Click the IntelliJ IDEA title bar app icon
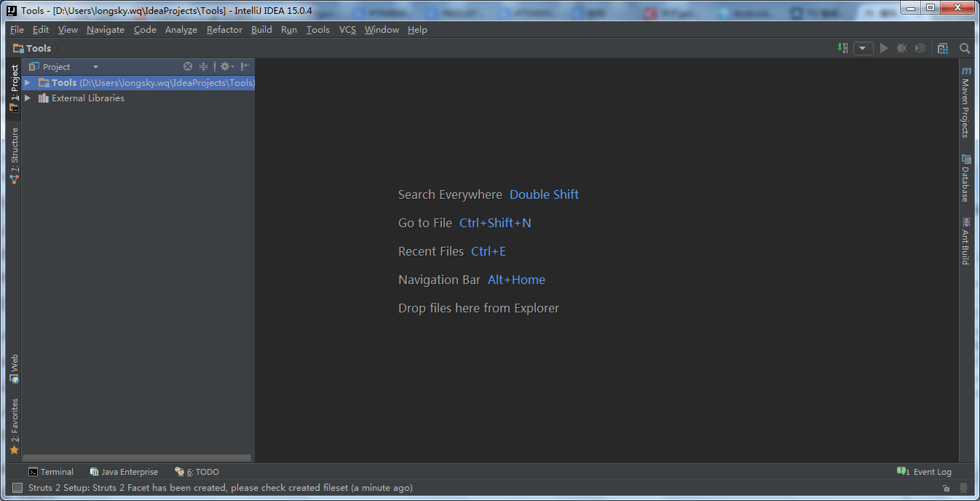 12,10
